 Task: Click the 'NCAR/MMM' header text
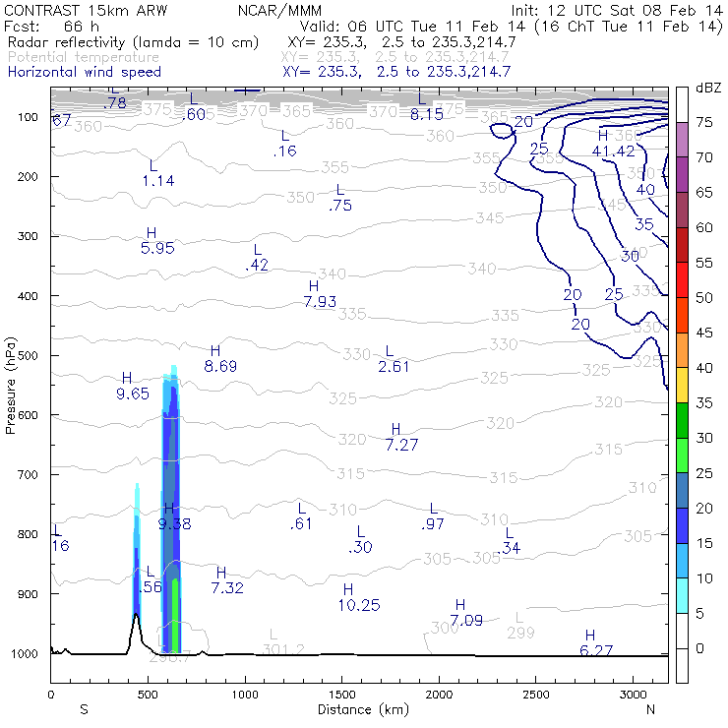coord(279,10)
